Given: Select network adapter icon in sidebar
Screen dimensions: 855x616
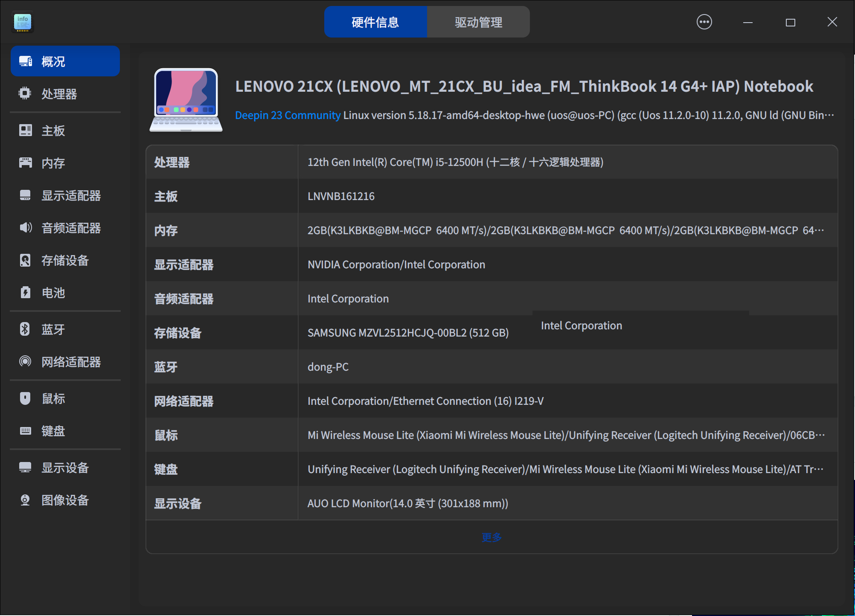Looking at the screenshot, I should click(x=25, y=361).
